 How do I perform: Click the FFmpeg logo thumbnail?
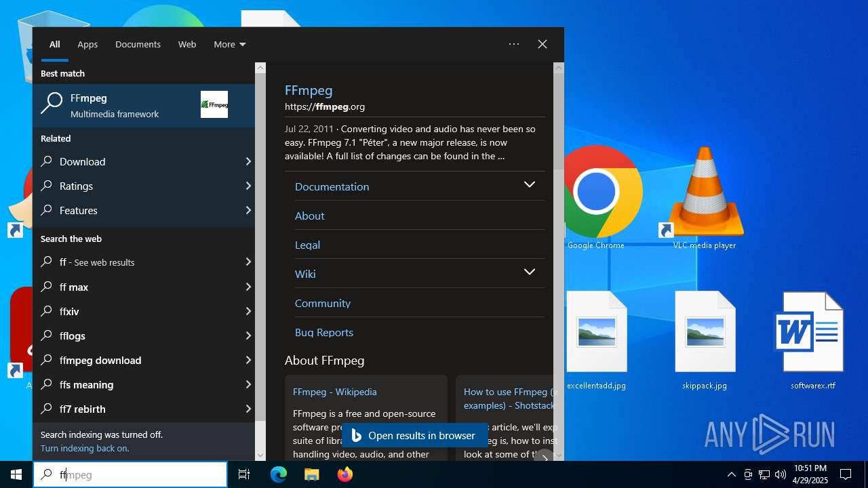(x=214, y=104)
